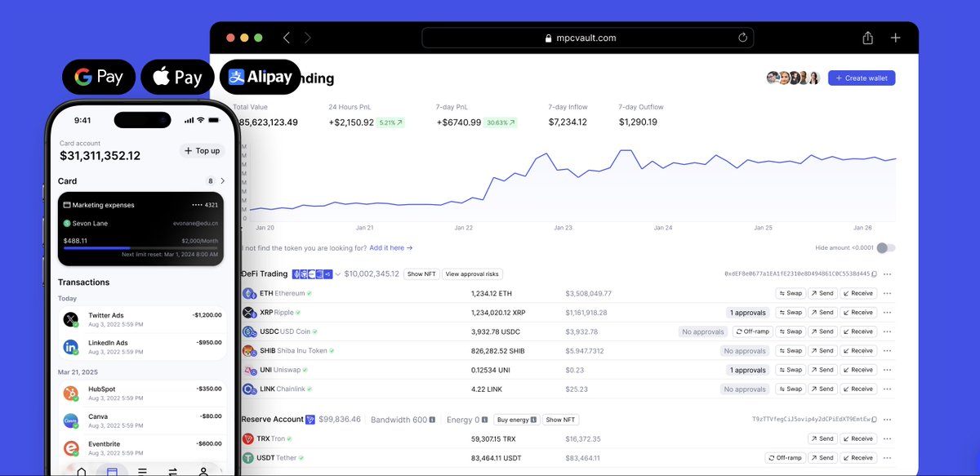
Task: Click Show NFT in Reserve Account
Action: point(560,420)
